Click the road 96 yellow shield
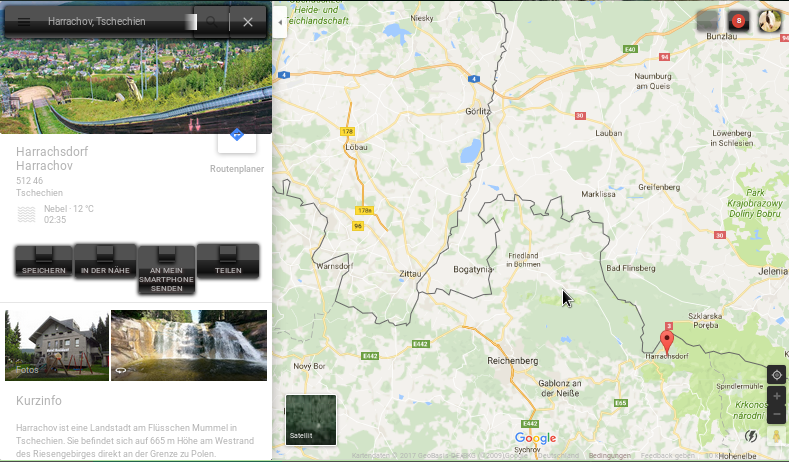The height and width of the screenshot is (462, 789). [358, 226]
